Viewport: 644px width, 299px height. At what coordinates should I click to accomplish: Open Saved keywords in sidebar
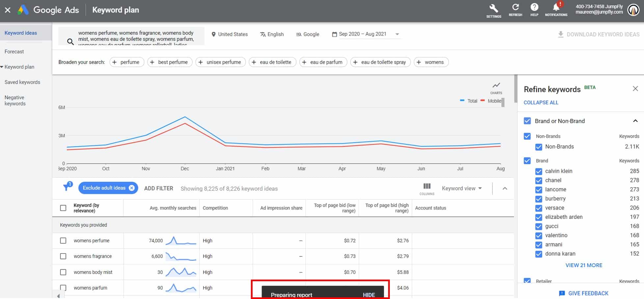pos(22,82)
